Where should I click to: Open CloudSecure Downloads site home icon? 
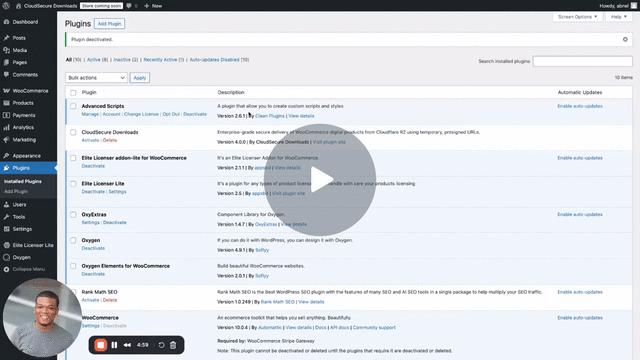click(x=18, y=6)
